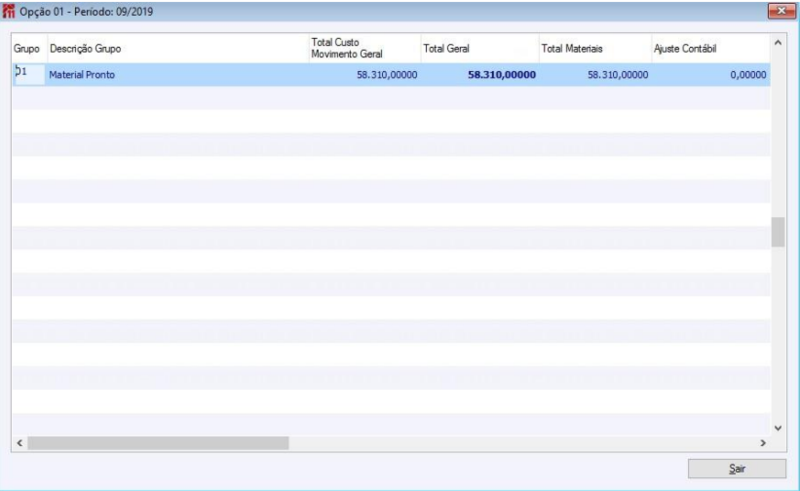800x491 pixels.
Task: Click the vertical scrollbar thumb
Action: click(x=778, y=232)
